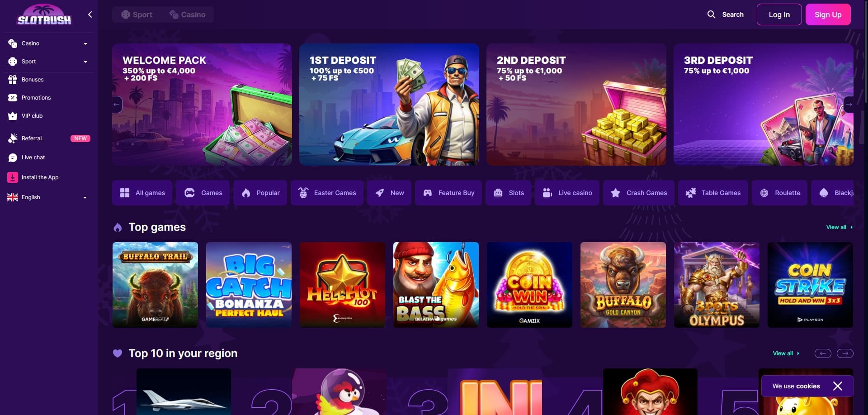Switch to the Sport toggle tab
This screenshot has height=415, width=868.
[137, 14]
